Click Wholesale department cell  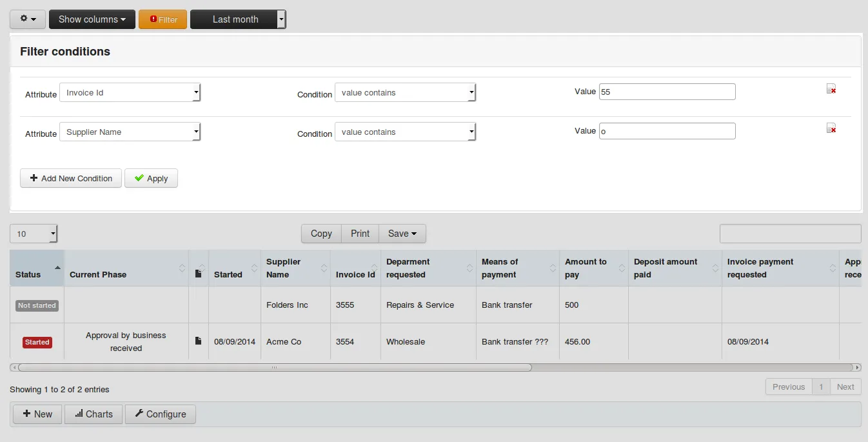429,342
